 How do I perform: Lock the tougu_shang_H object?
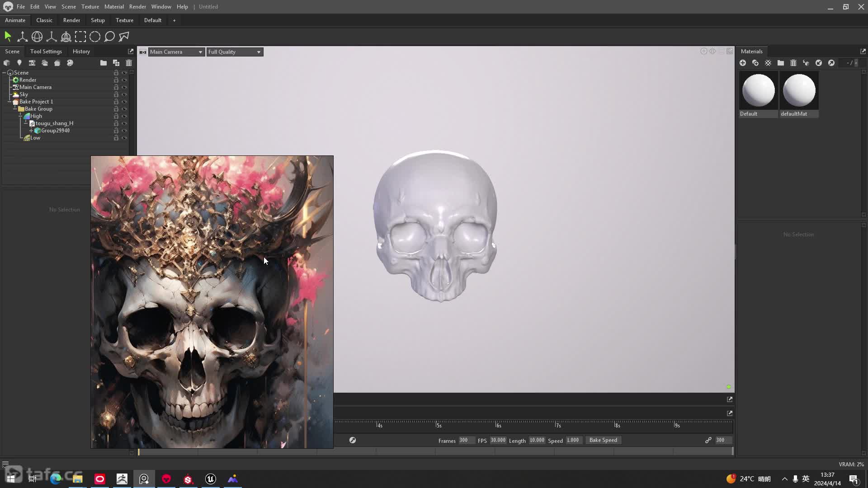(x=116, y=123)
